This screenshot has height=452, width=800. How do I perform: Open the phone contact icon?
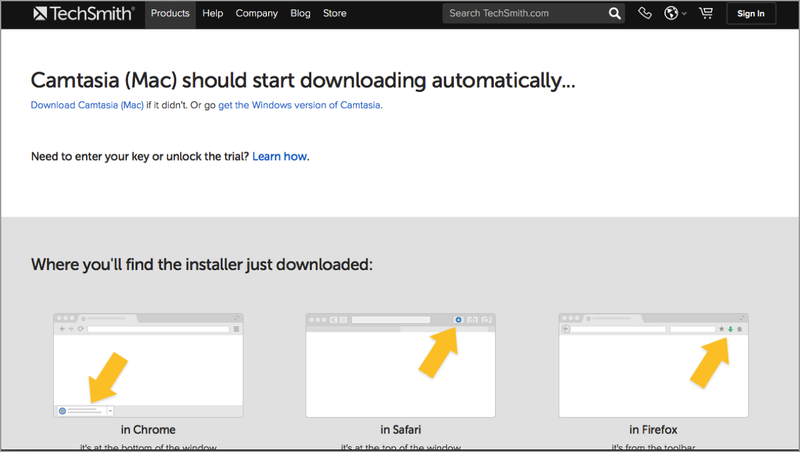[645, 13]
